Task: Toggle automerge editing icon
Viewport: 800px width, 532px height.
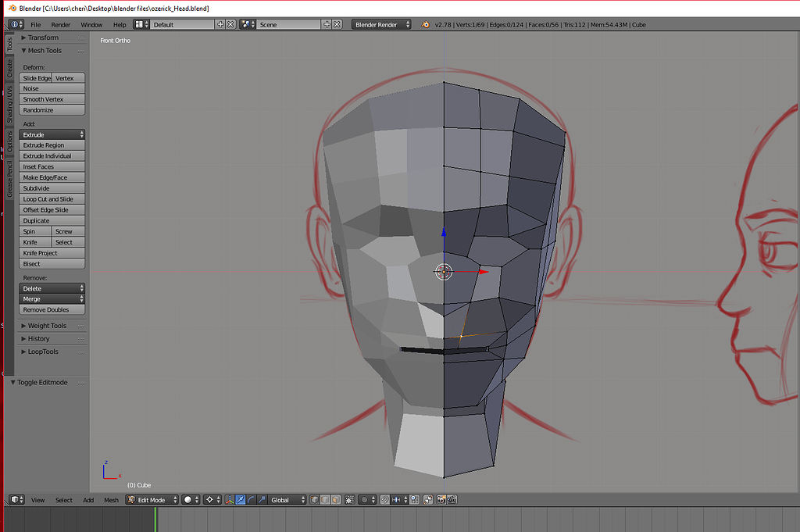Action: pyautogui.click(x=428, y=500)
